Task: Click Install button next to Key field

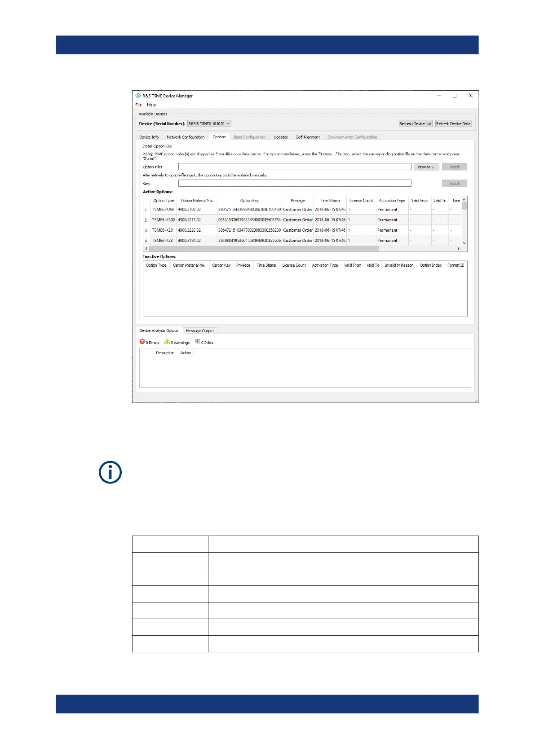Action: tap(455, 183)
